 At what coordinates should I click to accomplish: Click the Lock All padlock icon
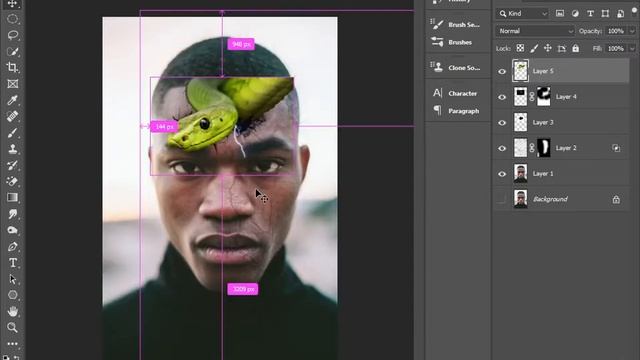coord(576,48)
